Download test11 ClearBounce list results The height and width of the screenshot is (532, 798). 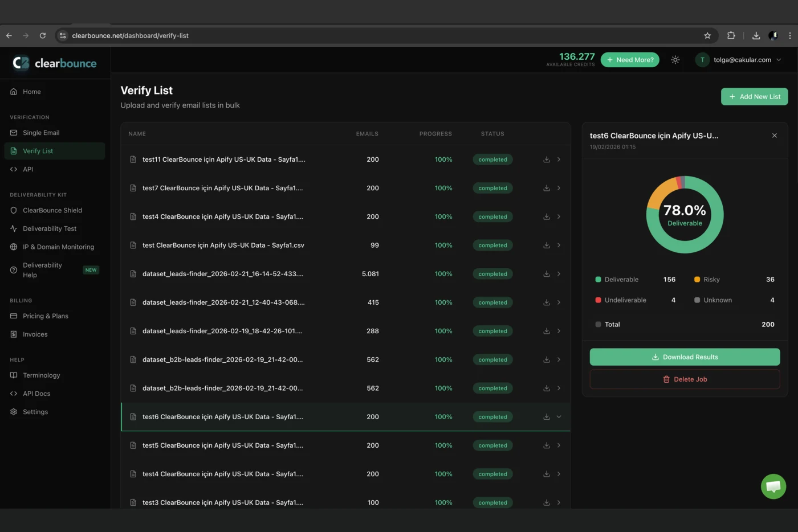click(x=547, y=159)
